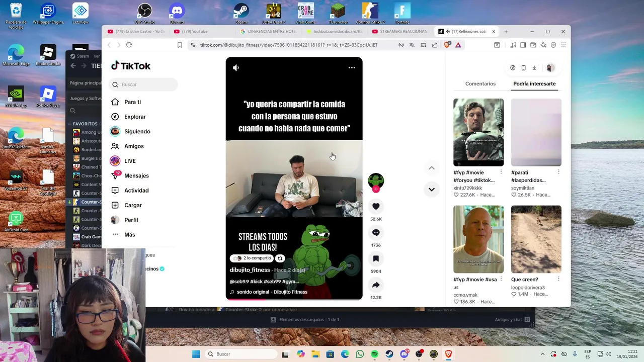Switch to Comentarios tab
This screenshot has width=644, height=362.
tap(480, 83)
